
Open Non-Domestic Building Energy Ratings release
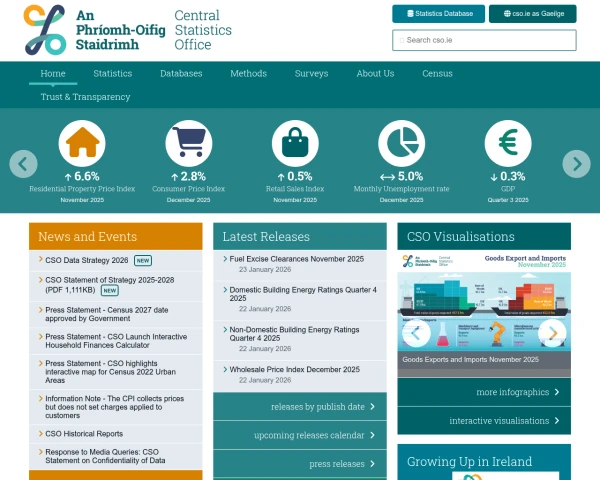[x=294, y=334]
